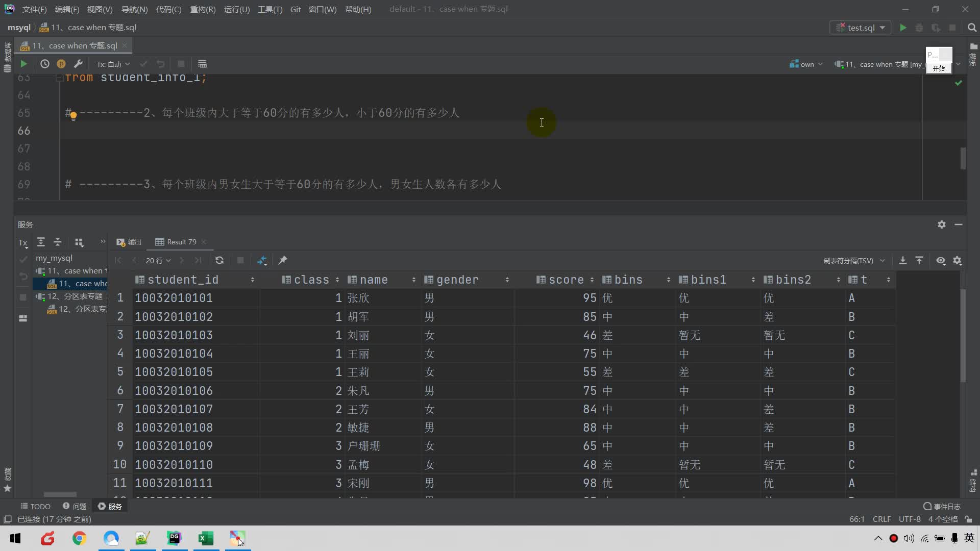This screenshot has height=551, width=980.
Task: Click result grid vertical scrollbar
Action: tap(963, 335)
